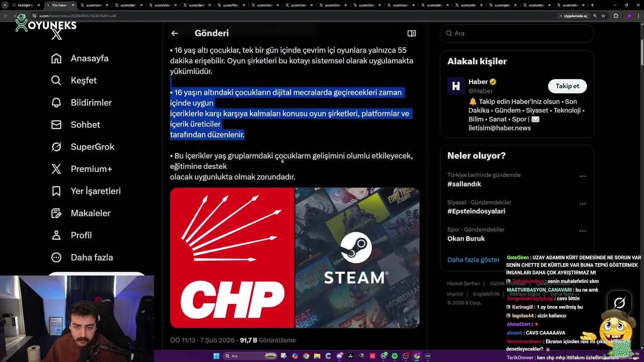The height and width of the screenshot is (362, 644).
Task: Open the browser extensions puzzle icon
Action: pyautogui.click(x=616, y=16)
